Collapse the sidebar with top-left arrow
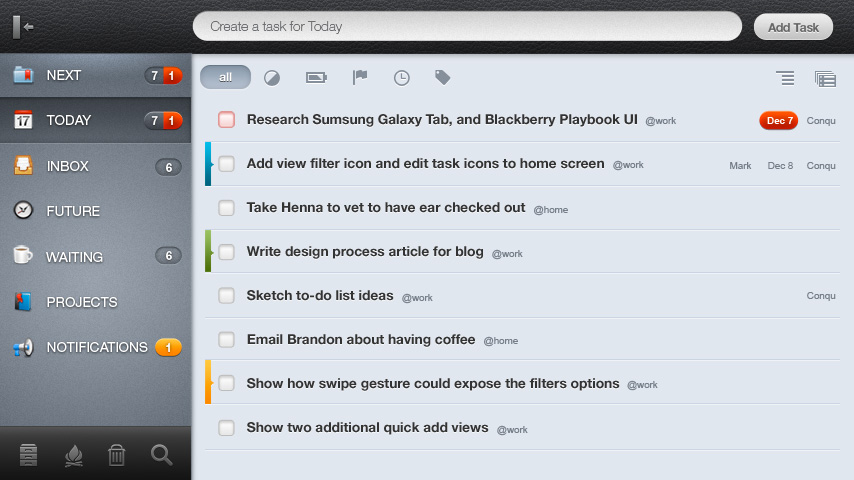Screen dimensions: 854x480 pyautogui.click(x=24, y=26)
